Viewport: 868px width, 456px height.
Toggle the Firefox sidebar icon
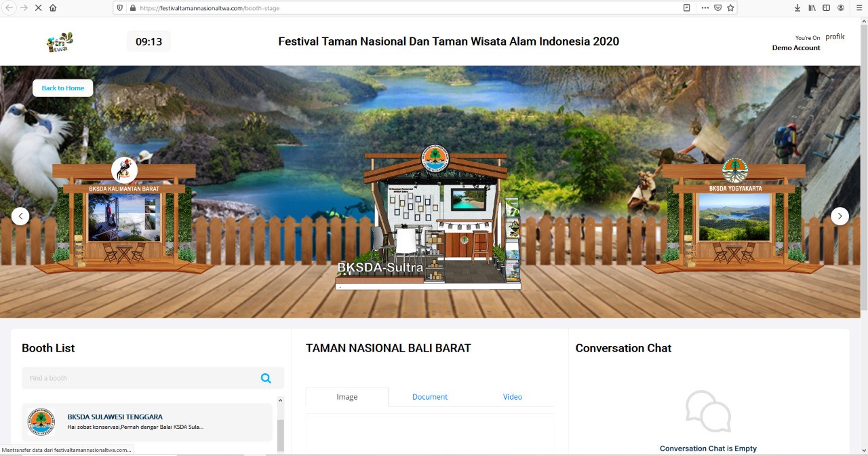pos(826,8)
